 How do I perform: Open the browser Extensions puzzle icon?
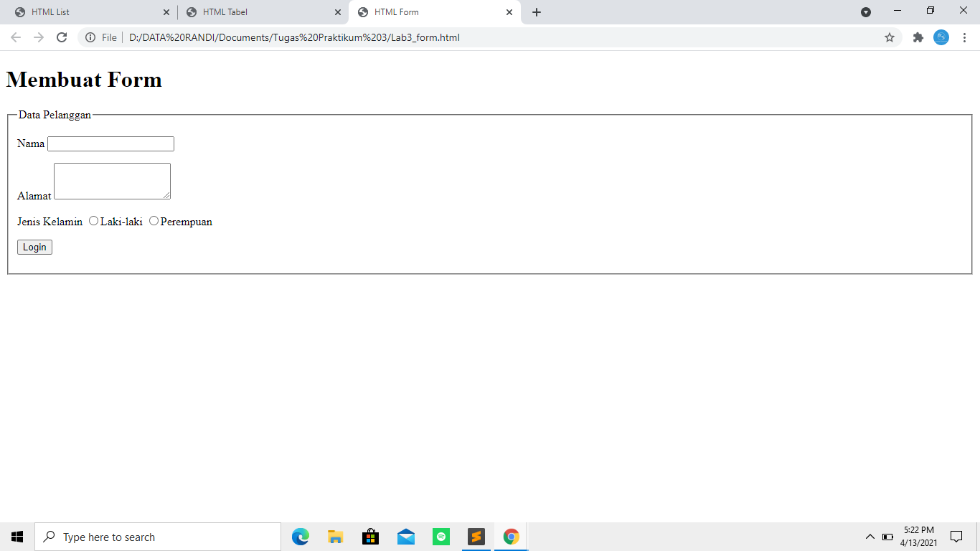pyautogui.click(x=918, y=37)
